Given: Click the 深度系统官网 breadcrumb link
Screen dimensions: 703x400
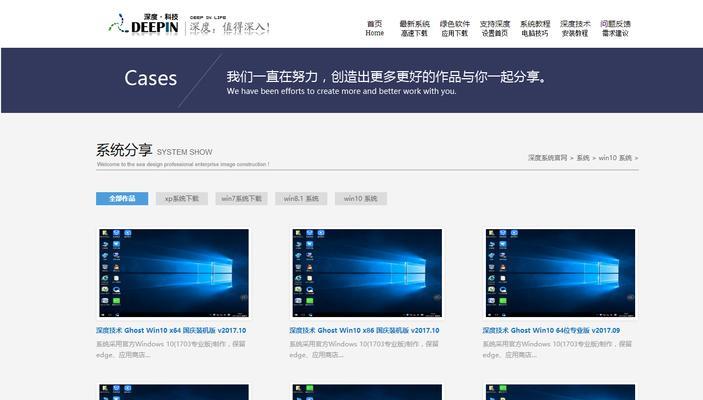Looking at the screenshot, I should [x=547, y=158].
